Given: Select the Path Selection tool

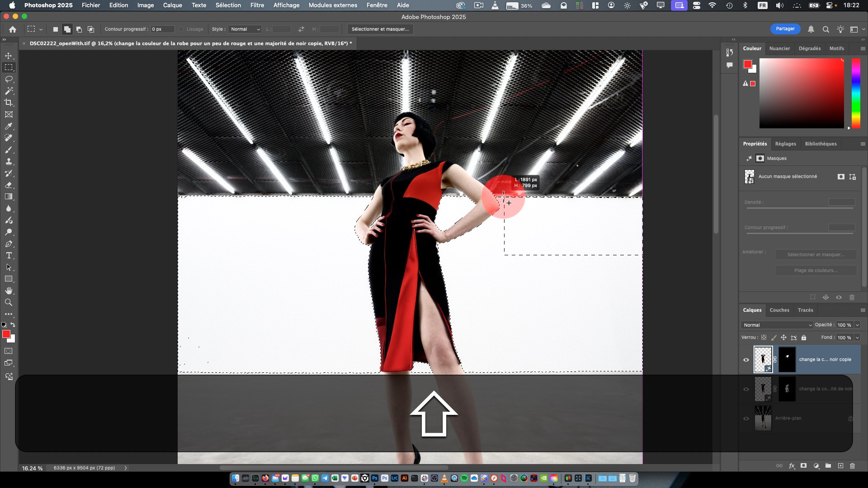Looking at the screenshot, I should (x=9, y=267).
